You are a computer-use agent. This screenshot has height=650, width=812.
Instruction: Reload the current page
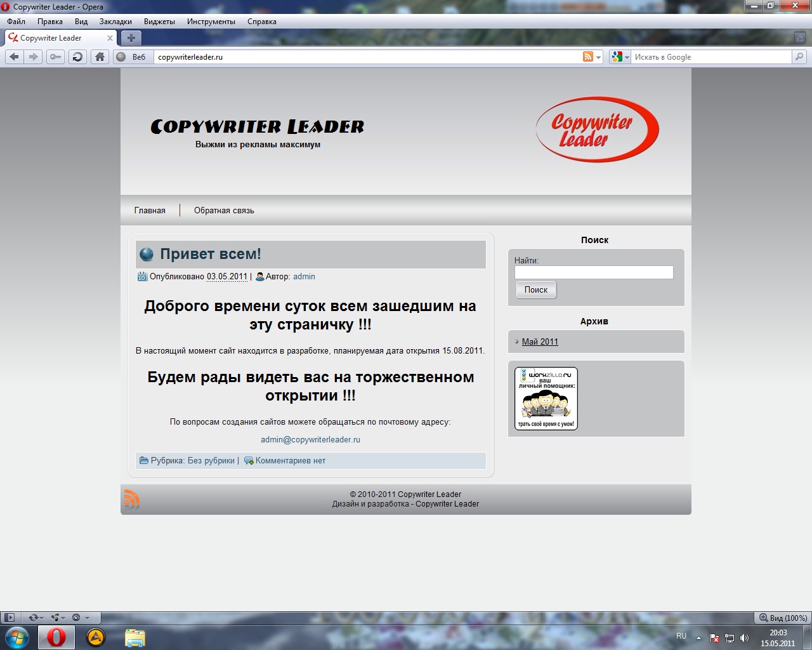(77, 57)
